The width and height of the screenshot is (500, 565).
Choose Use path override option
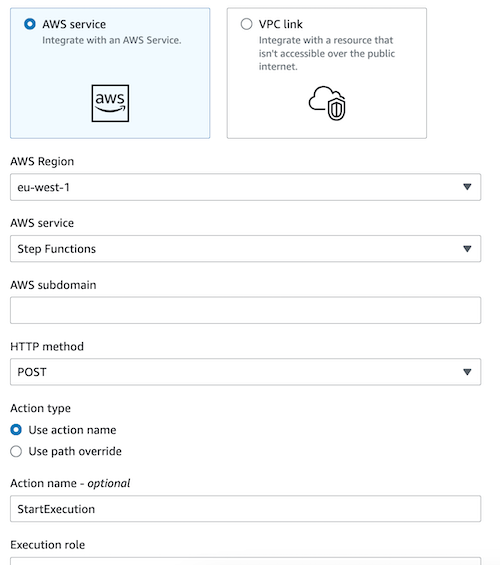16,451
